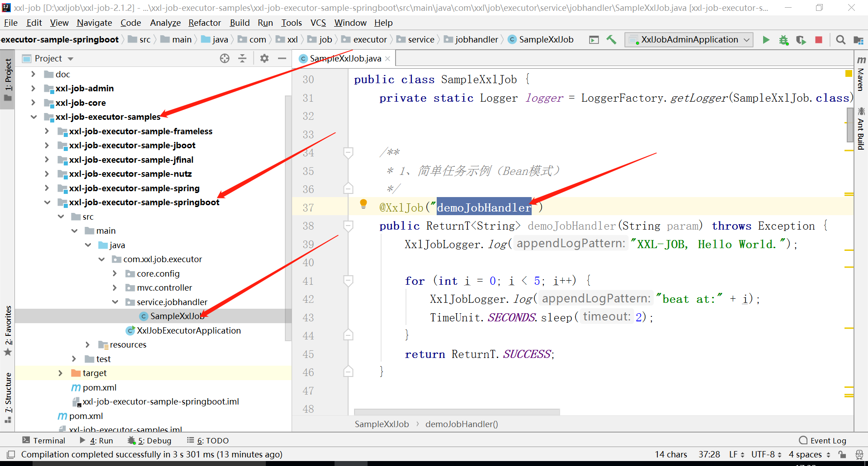Expand xxl-job-core module

click(33, 103)
